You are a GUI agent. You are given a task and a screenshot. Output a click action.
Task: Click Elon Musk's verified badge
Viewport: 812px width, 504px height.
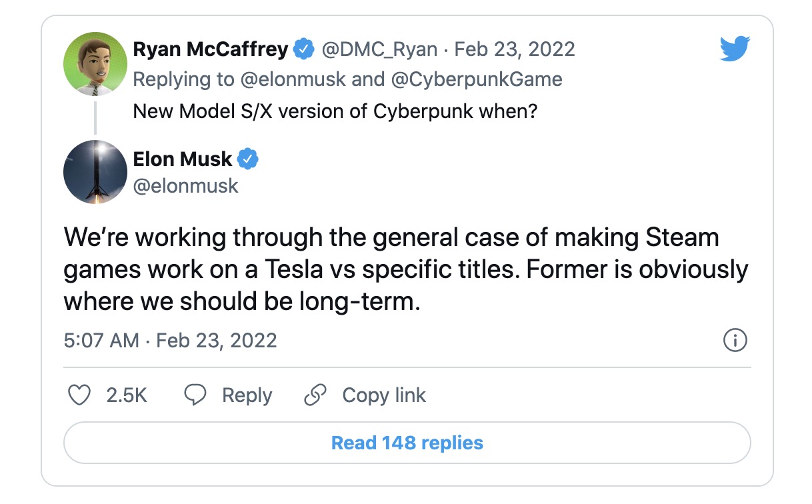248,159
